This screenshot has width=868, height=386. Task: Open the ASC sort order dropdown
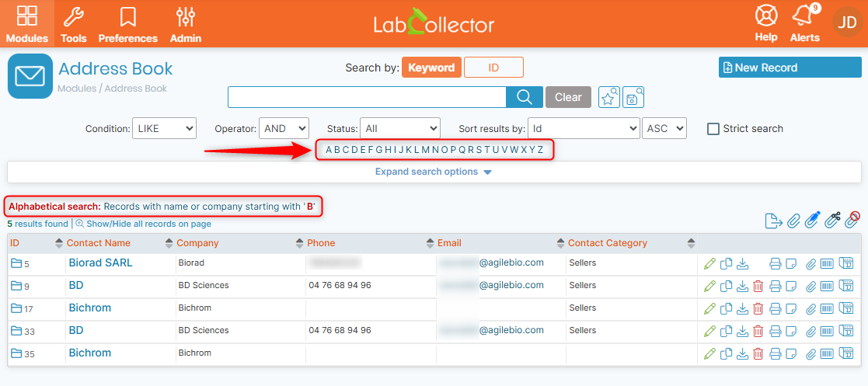[x=664, y=128]
